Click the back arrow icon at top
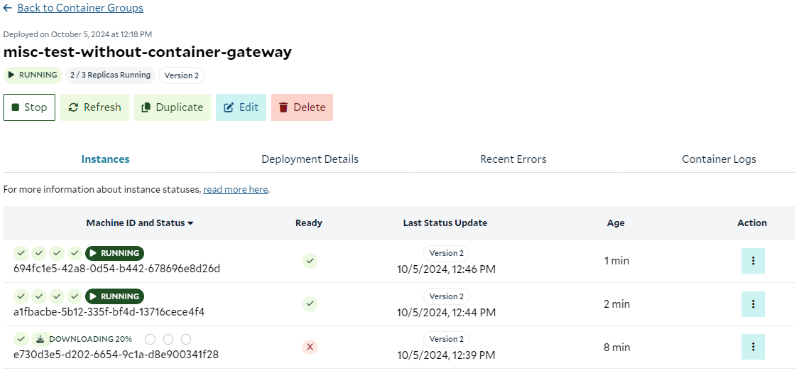Image resolution: width=798 pixels, height=373 pixels. pyautogui.click(x=7, y=8)
